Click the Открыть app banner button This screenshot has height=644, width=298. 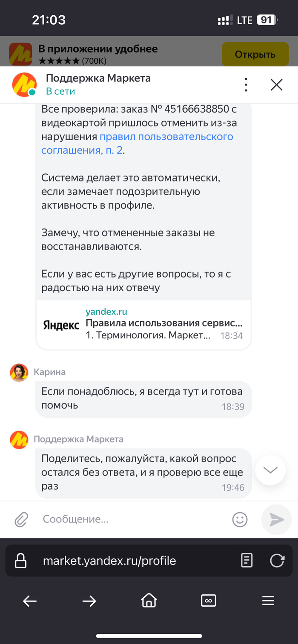click(x=255, y=54)
